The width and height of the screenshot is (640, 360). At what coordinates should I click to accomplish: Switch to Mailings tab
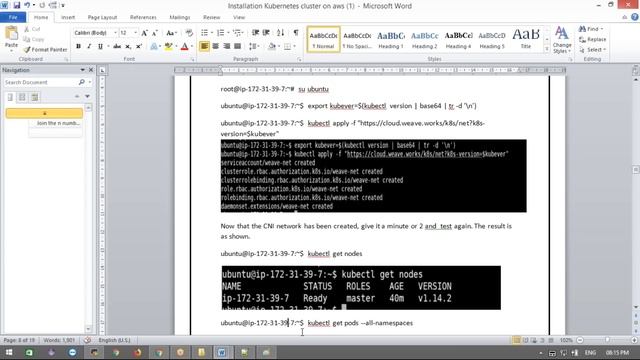click(180, 18)
